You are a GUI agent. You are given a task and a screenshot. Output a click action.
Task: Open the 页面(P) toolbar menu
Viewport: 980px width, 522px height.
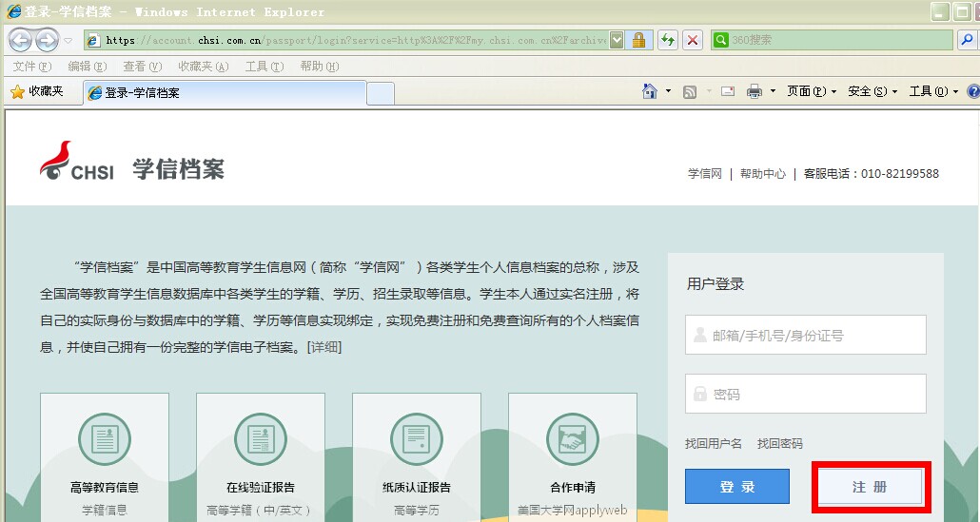pos(811,92)
